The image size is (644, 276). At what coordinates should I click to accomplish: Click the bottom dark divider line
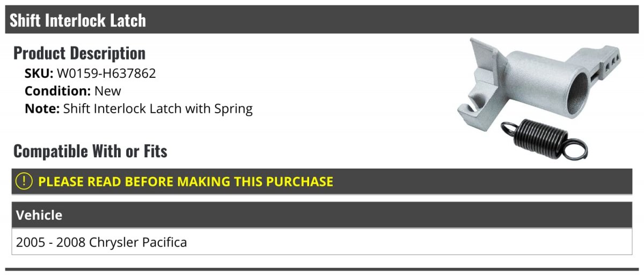coord(322,269)
